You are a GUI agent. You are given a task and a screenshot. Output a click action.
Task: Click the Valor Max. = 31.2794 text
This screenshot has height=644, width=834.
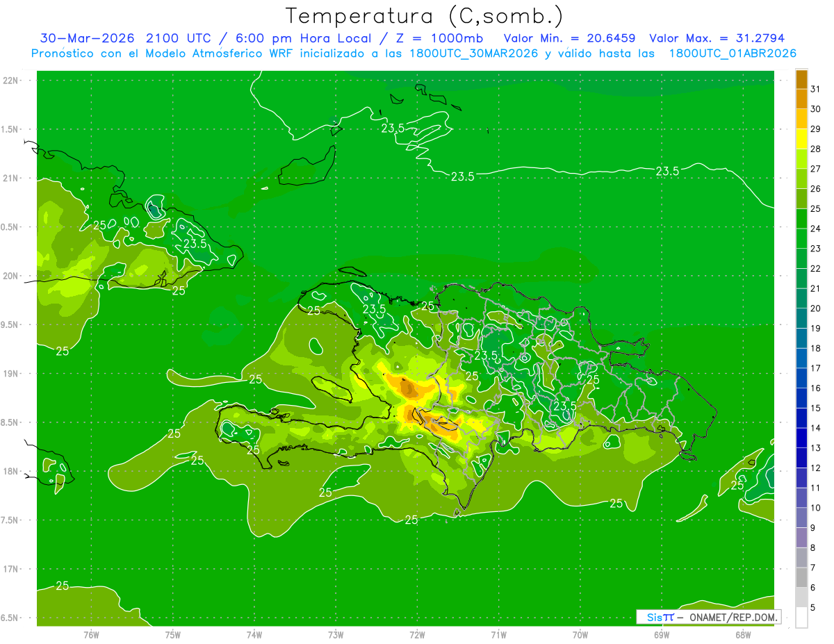coord(717,38)
